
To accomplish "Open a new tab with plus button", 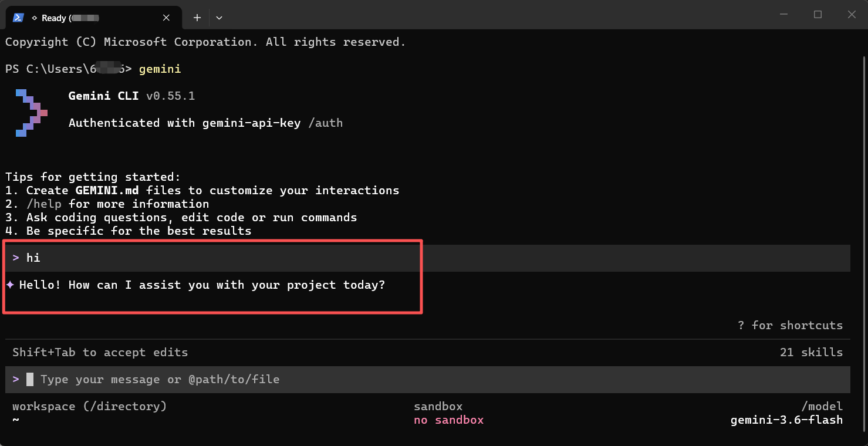I will click(x=197, y=18).
